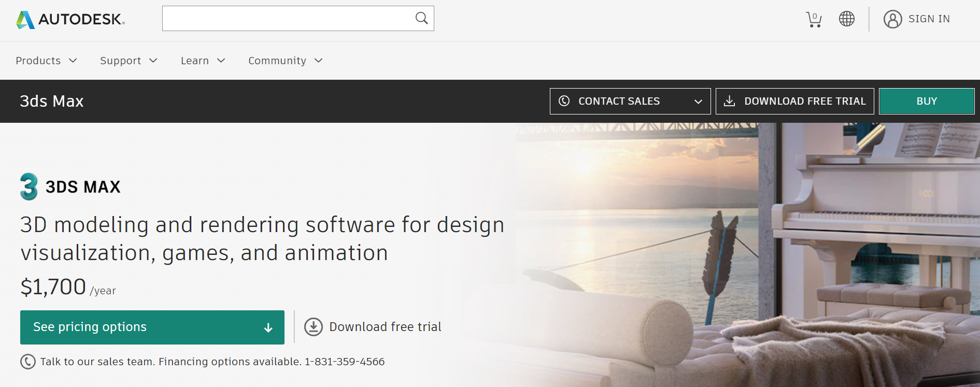Screen dimensions: 980x387
Task: Click the Autodesk logo
Action: pyautogui.click(x=70, y=19)
